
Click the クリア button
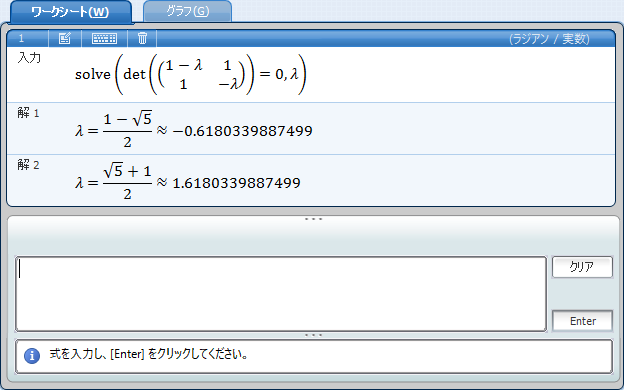pyautogui.click(x=582, y=267)
